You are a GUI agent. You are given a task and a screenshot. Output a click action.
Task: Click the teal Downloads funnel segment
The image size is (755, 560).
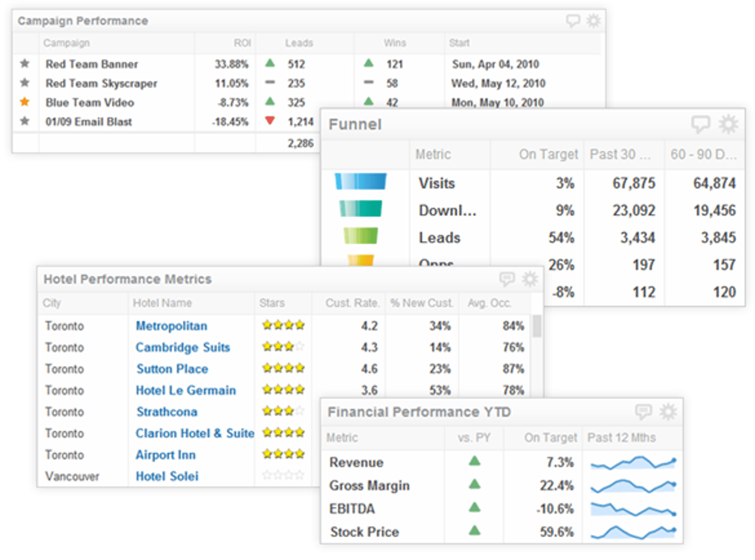[361, 208]
